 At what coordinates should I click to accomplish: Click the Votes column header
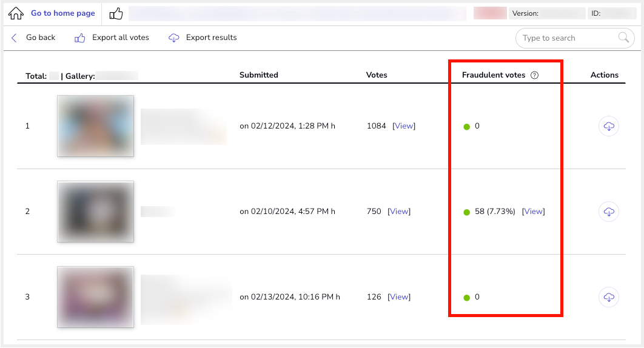click(x=377, y=75)
